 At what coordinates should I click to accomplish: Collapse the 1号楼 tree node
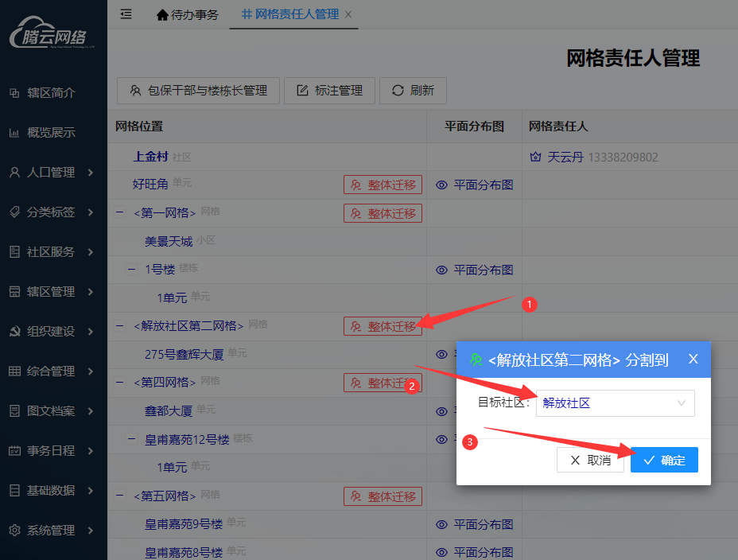pos(132,269)
